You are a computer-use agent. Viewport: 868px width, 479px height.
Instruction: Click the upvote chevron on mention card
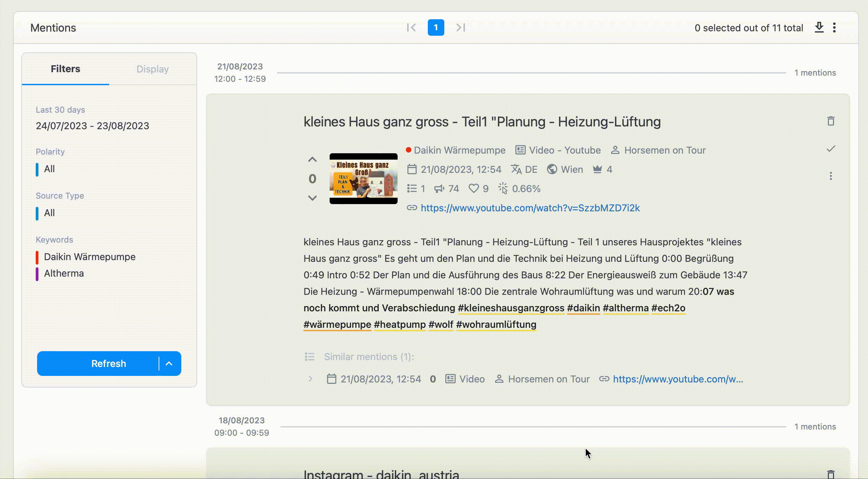(x=313, y=159)
